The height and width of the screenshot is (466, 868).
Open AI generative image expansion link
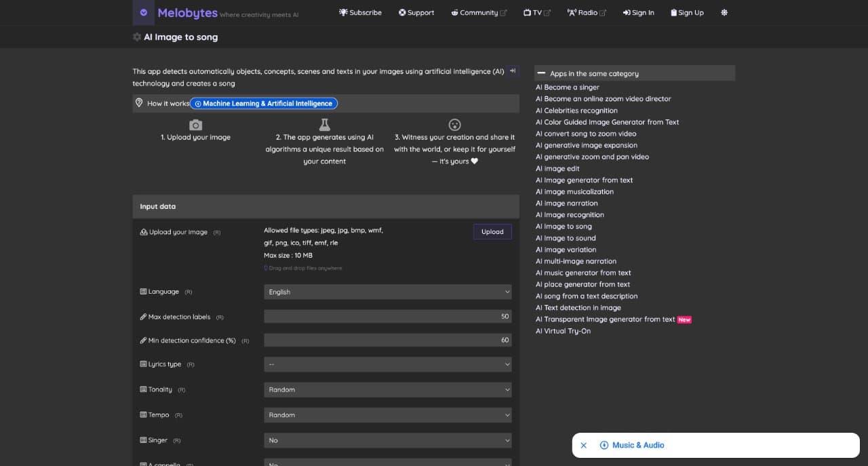point(587,144)
